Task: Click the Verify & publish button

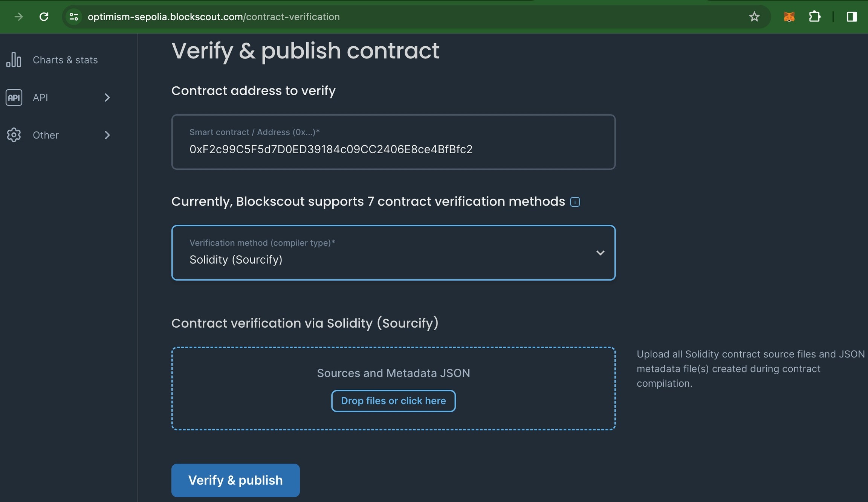Action: click(x=235, y=480)
